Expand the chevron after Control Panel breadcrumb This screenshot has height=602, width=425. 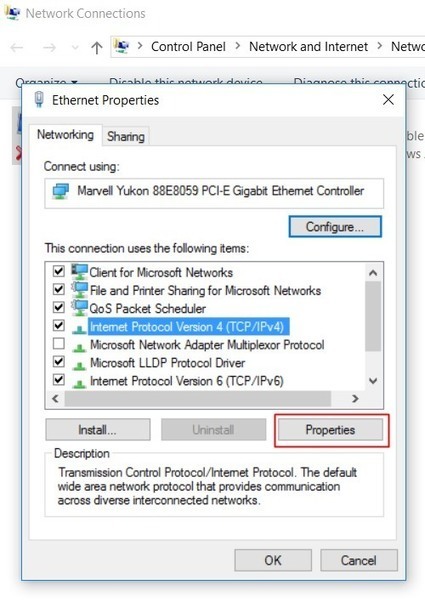pos(238,46)
